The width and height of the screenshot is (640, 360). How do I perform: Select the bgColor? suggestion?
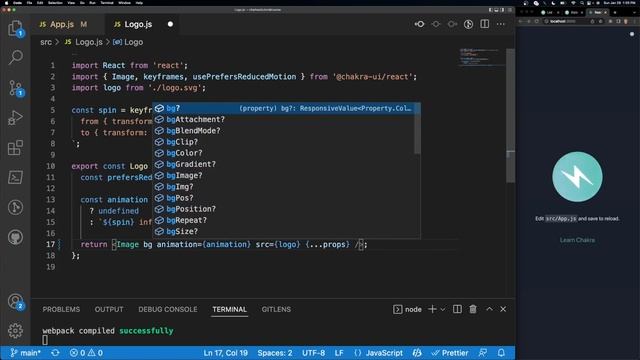click(x=283, y=153)
